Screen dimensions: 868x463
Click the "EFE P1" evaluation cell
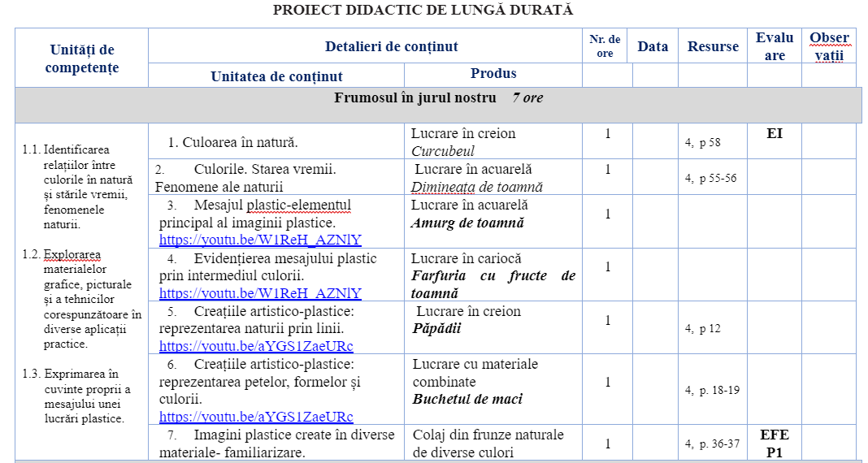[774, 444]
